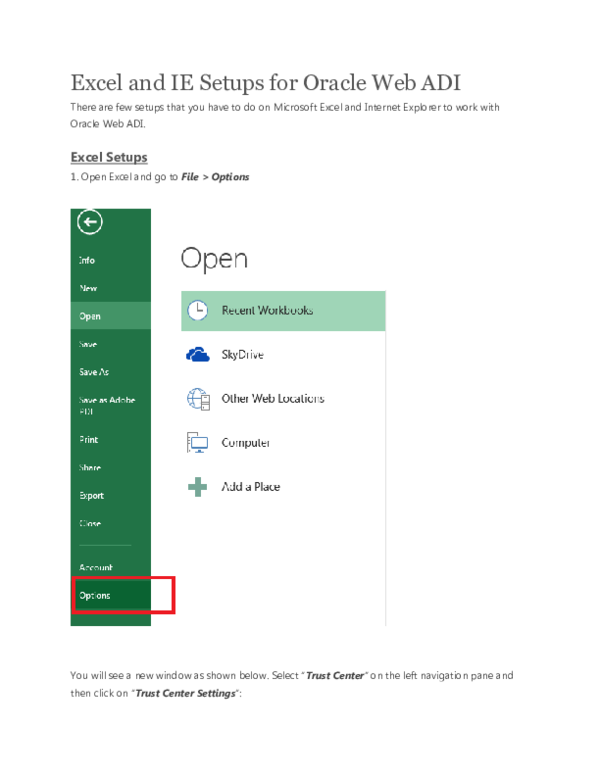Select Share in the sidebar
Image resolution: width=600 pixels, height=776 pixels.
click(x=90, y=467)
